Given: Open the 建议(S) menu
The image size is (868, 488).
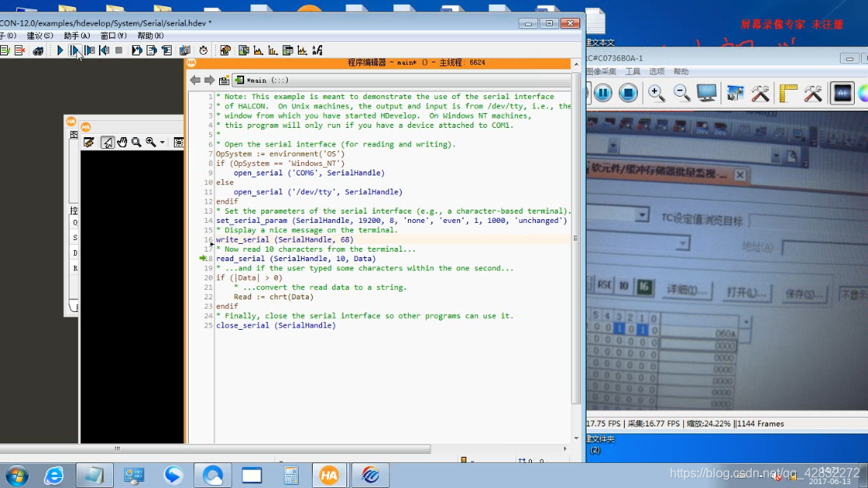Looking at the screenshot, I should (x=40, y=35).
